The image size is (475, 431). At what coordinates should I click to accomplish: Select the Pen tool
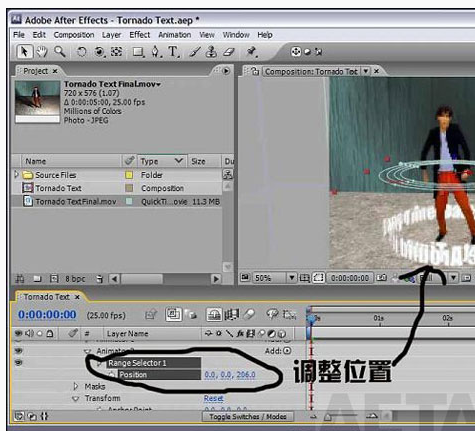click(x=155, y=52)
